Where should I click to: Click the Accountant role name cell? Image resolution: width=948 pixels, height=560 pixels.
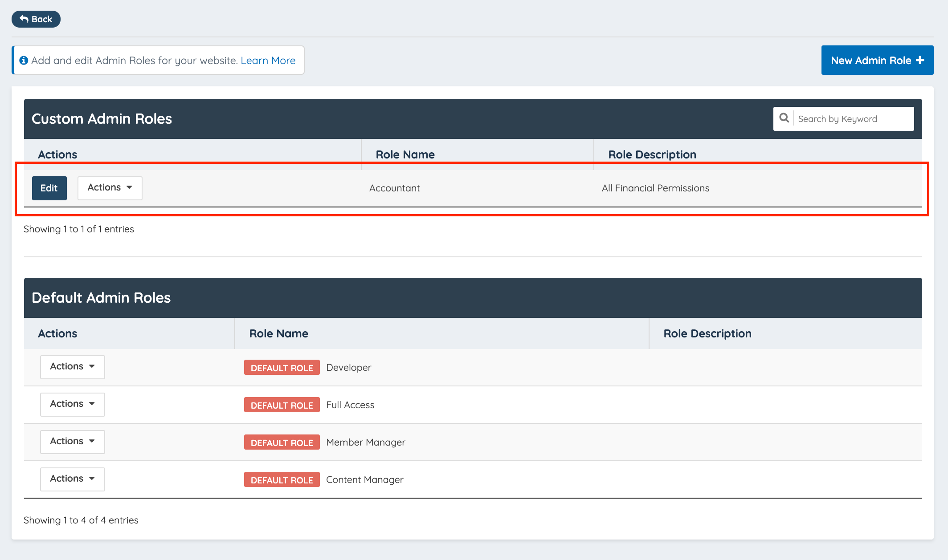pyautogui.click(x=394, y=188)
